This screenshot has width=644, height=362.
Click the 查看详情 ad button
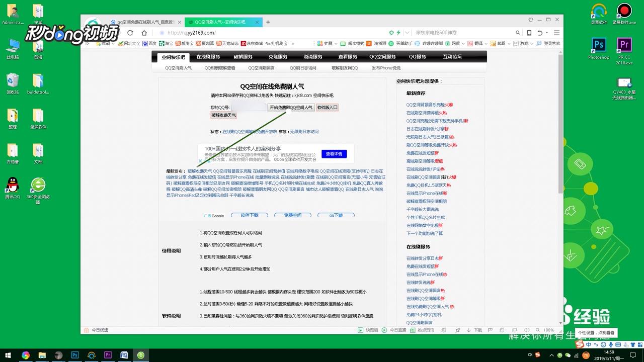point(334,154)
